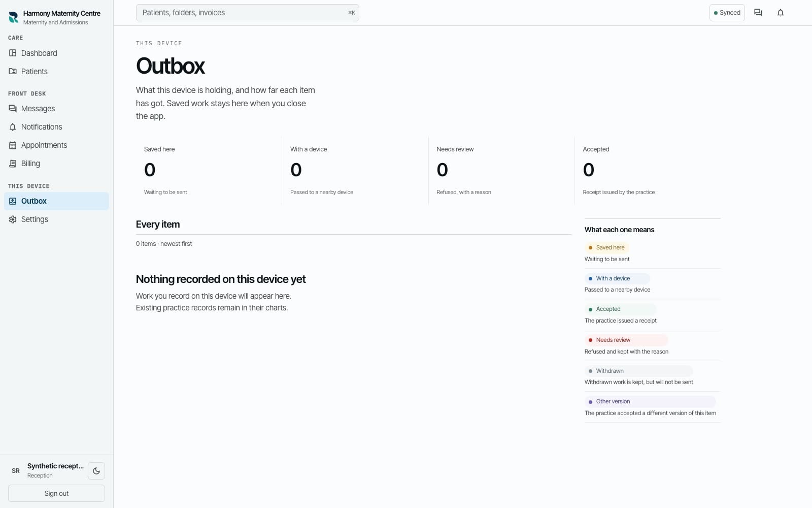
Task: Click the 'Accepted' legend badge
Action: point(620,309)
